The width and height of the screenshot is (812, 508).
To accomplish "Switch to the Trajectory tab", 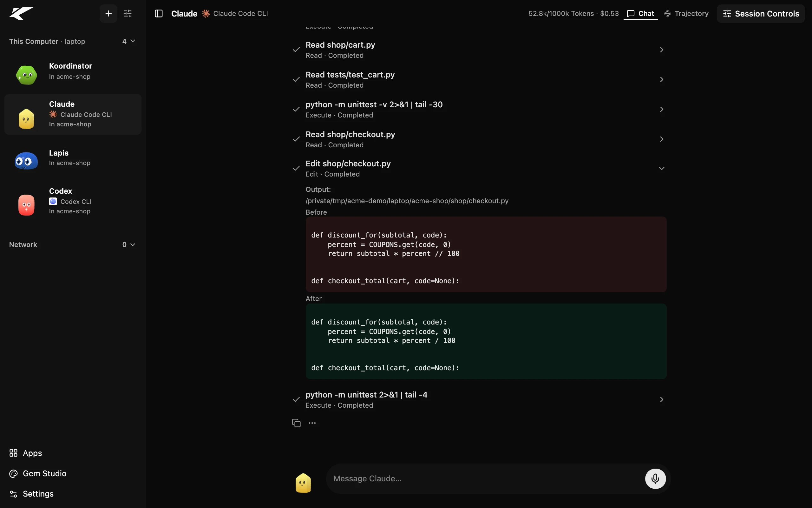I will pyautogui.click(x=686, y=13).
